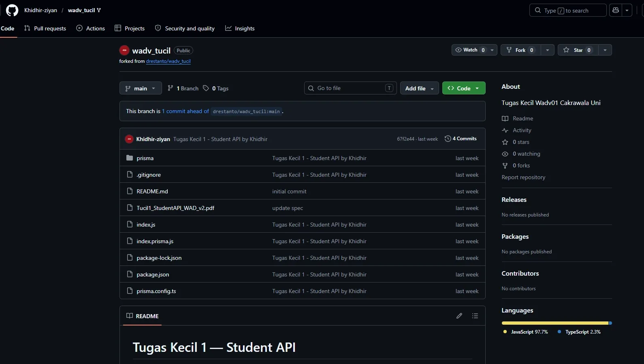Open index.prisma.js file
This screenshot has width=644, height=364.
[155, 241]
